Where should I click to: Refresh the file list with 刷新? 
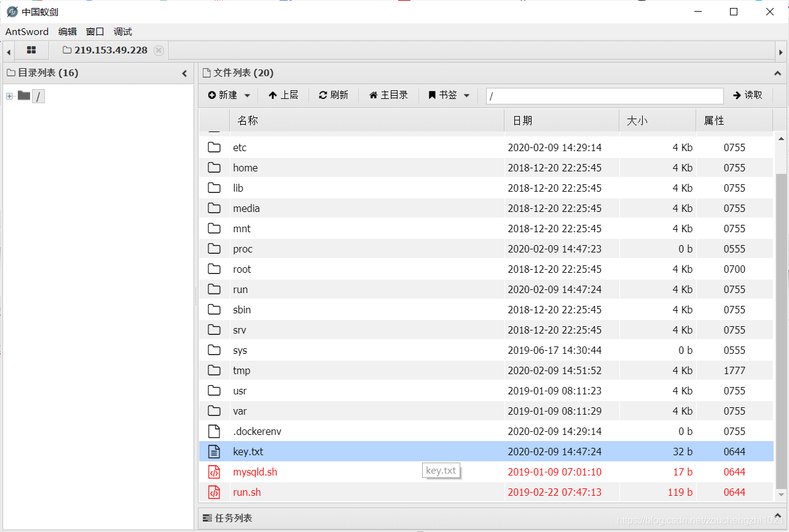click(x=334, y=95)
